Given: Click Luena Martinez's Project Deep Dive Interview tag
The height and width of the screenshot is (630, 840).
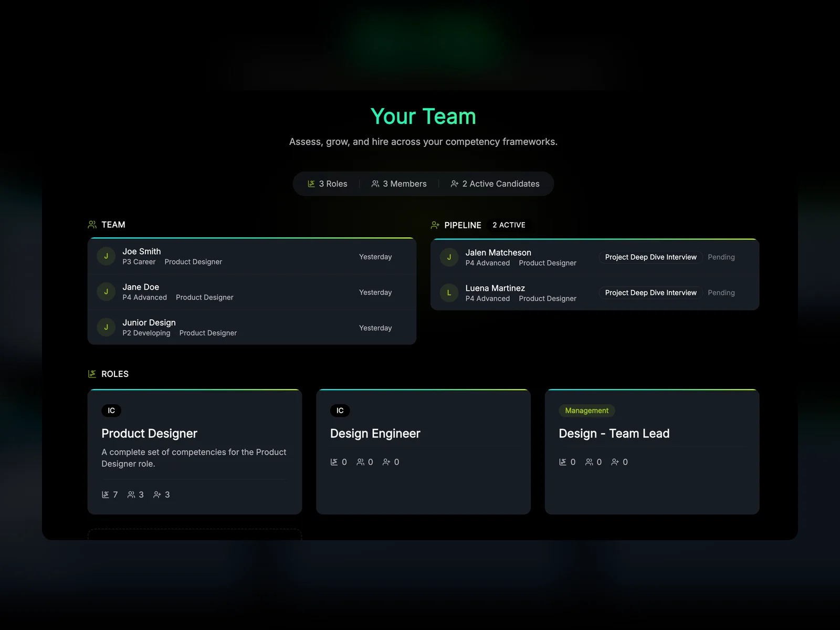Looking at the screenshot, I should tap(650, 293).
